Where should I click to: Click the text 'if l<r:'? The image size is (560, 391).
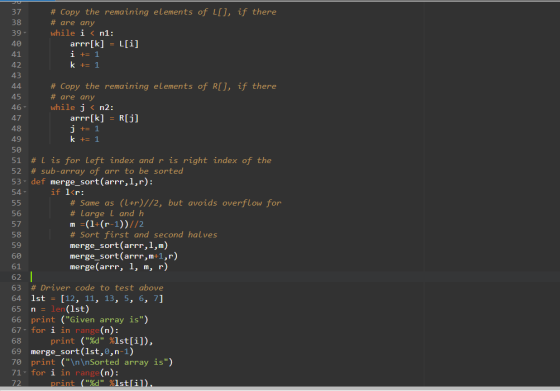click(x=67, y=192)
